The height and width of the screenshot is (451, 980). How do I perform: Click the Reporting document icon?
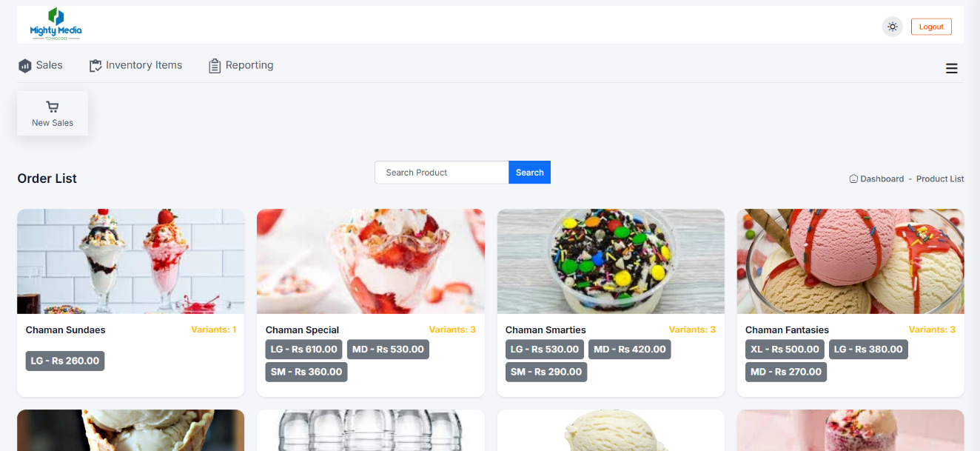click(x=215, y=66)
